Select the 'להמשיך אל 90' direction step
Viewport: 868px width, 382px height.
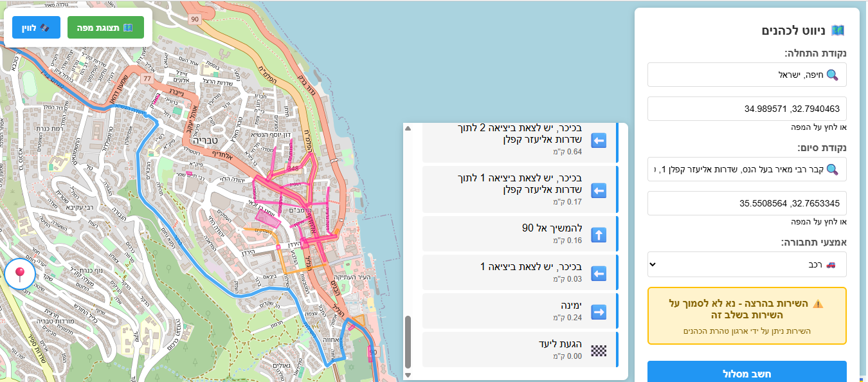518,234
